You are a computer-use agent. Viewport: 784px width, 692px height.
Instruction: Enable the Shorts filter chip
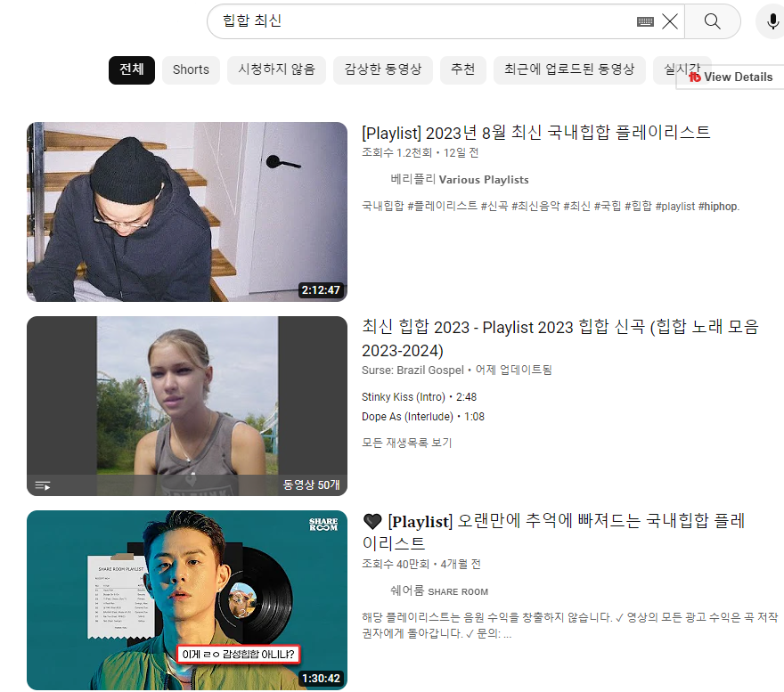(x=190, y=69)
